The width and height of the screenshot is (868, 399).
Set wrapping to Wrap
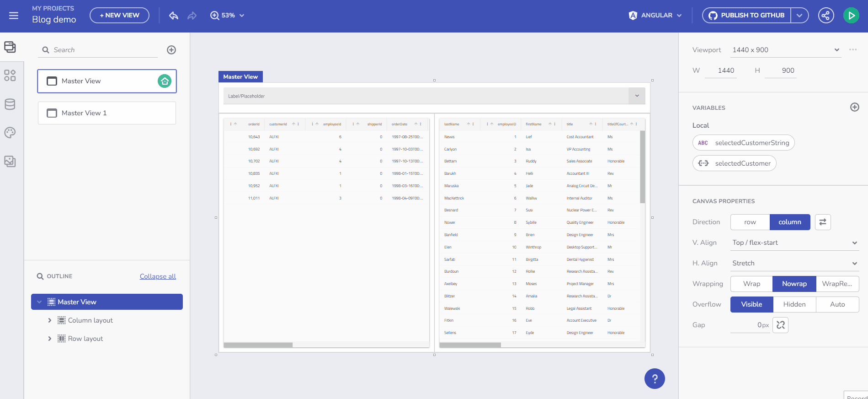751,284
